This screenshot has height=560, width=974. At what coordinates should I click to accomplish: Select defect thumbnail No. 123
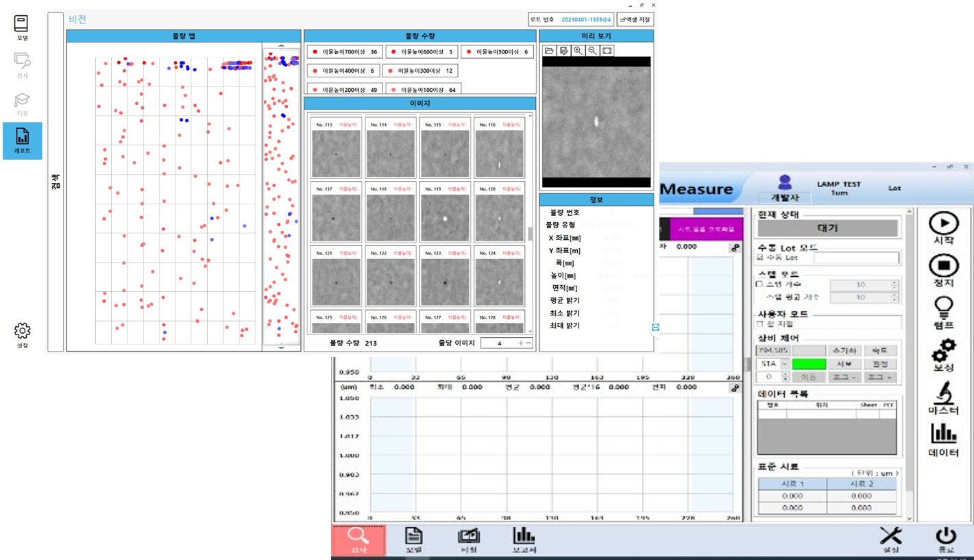(x=445, y=277)
